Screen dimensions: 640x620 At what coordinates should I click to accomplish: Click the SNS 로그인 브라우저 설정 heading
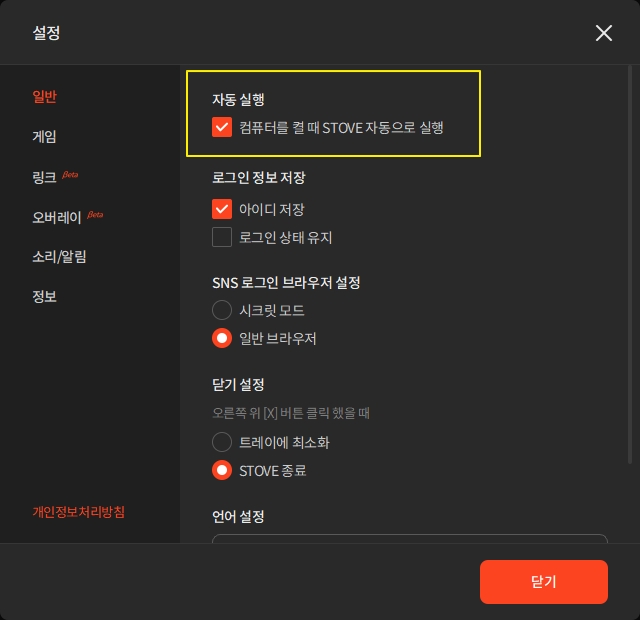click(x=286, y=282)
